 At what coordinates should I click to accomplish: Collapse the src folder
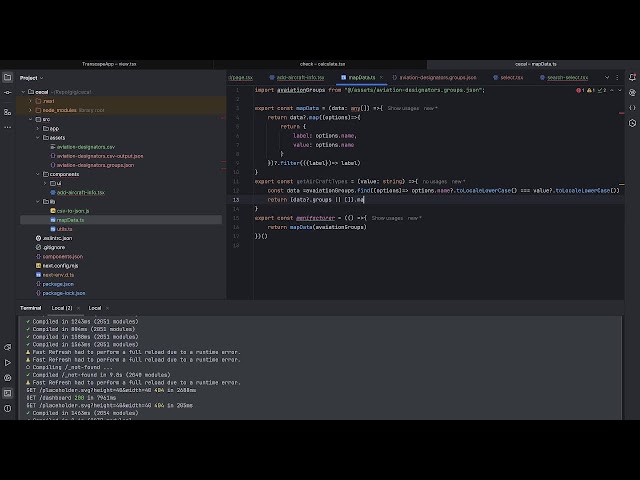tap(30, 119)
